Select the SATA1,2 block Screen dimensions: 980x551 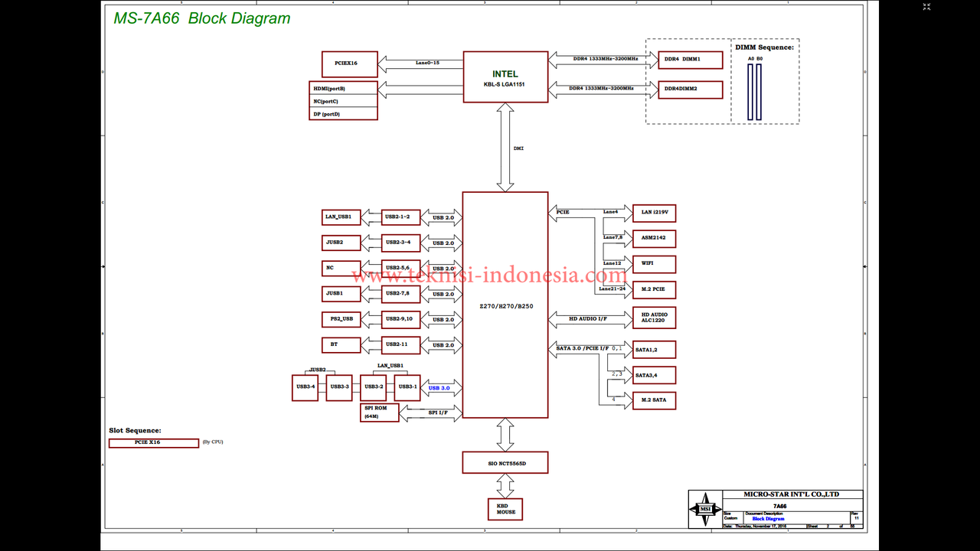click(654, 350)
